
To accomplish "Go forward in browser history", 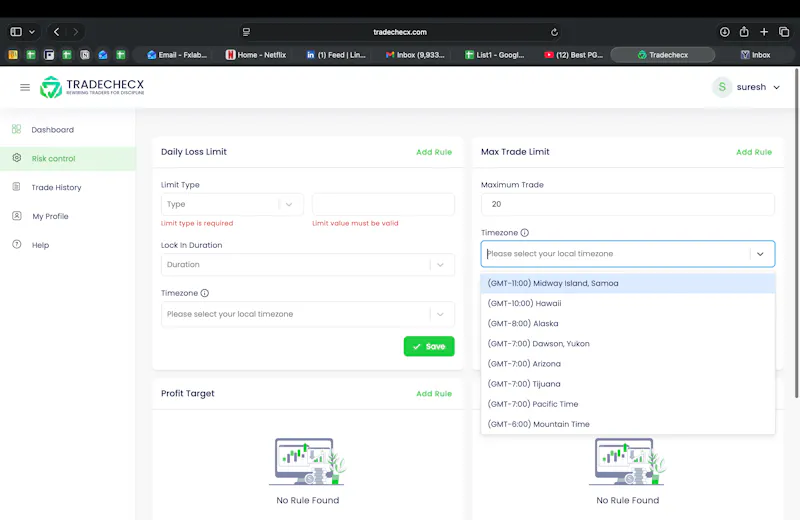I will [x=76, y=32].
